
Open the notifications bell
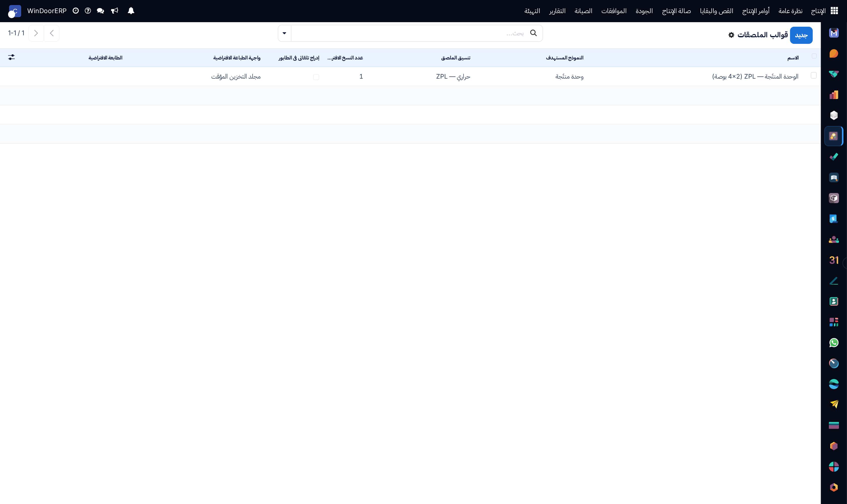[x=131, y=11]
